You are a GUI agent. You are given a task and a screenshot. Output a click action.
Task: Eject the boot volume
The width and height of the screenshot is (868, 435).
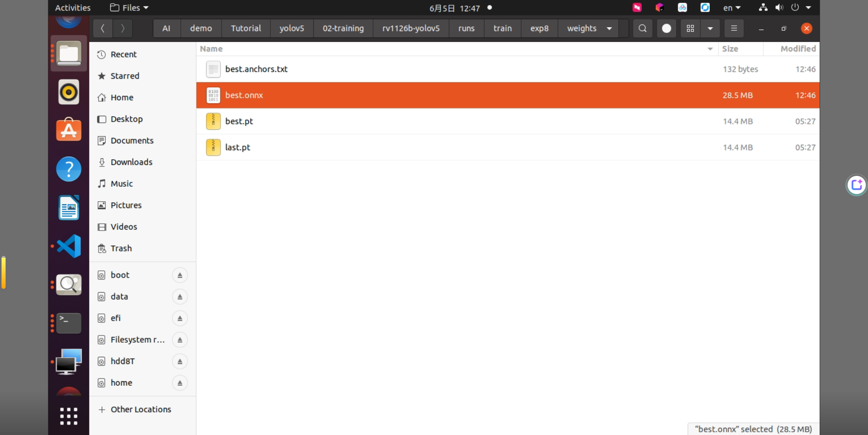180,275
